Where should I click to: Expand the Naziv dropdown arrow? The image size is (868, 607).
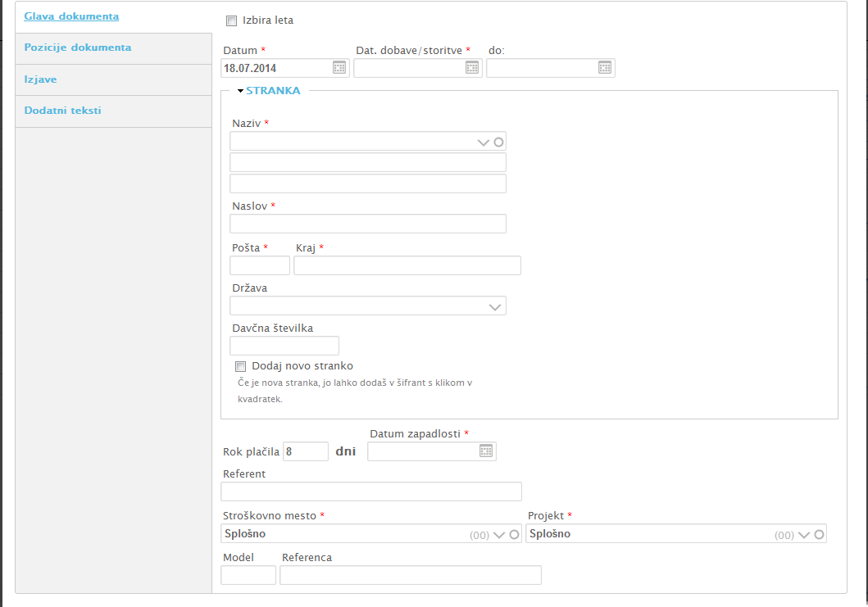pyautogui.click(x=484, y=142)
